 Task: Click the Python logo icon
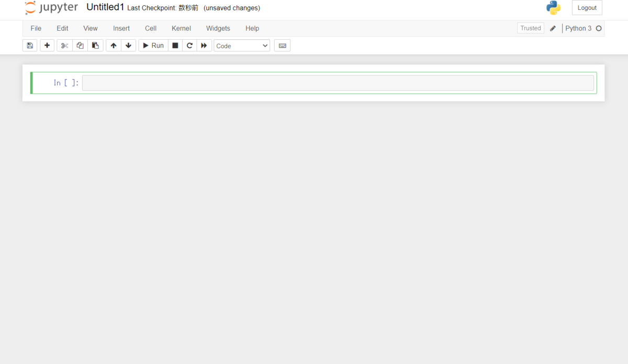[x=553, y=8]
